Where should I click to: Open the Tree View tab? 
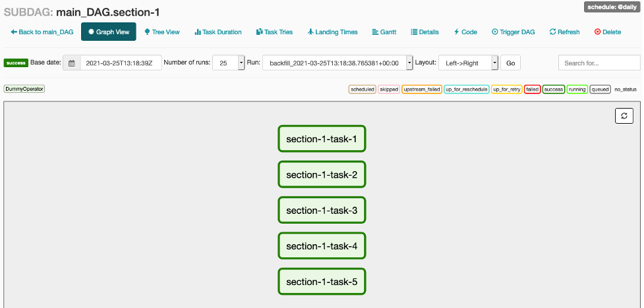click(161, 32)
